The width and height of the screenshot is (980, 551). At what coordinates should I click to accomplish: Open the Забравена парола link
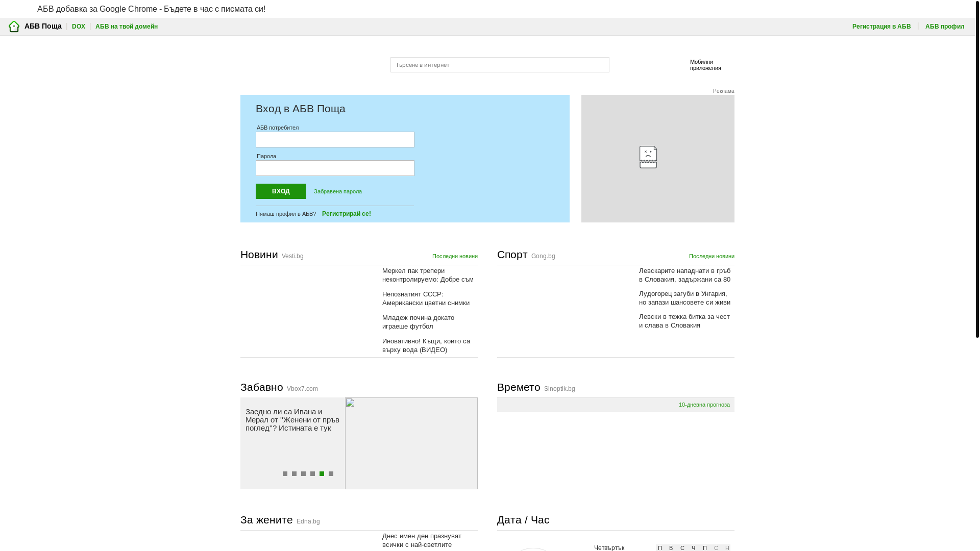(338, 192)
